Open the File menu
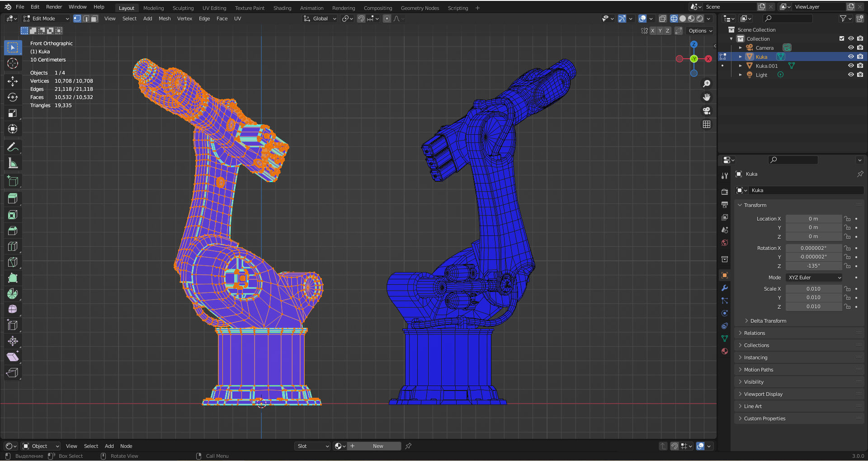The image size is (868, 461). [x=20, y=7]
